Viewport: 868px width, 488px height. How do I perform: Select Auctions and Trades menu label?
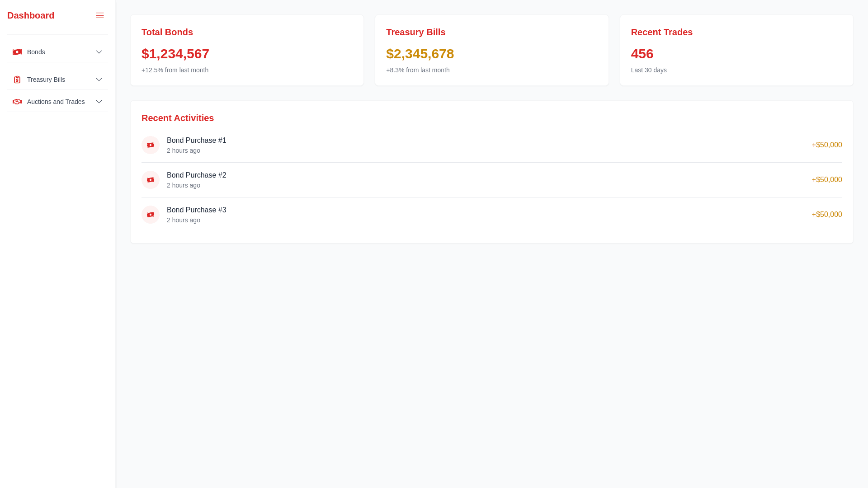pyautogui.click(x=56, y=102)
